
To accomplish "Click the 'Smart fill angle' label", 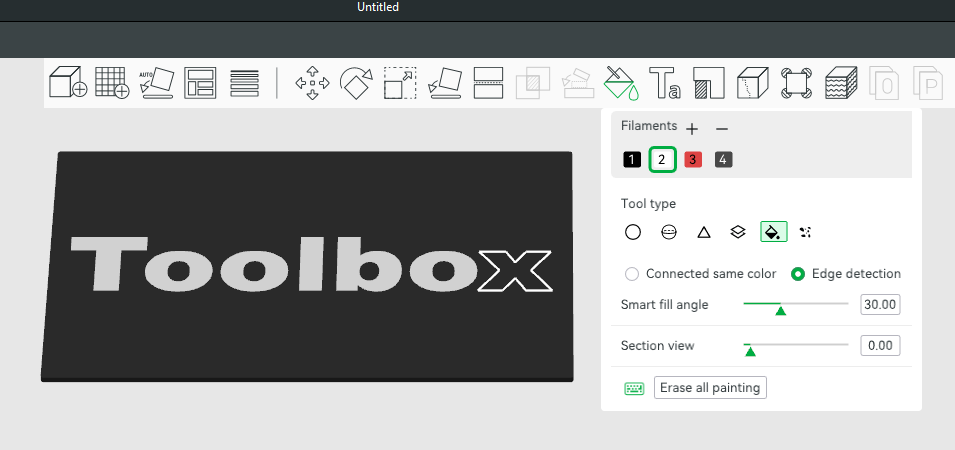I will coord(664,304).
